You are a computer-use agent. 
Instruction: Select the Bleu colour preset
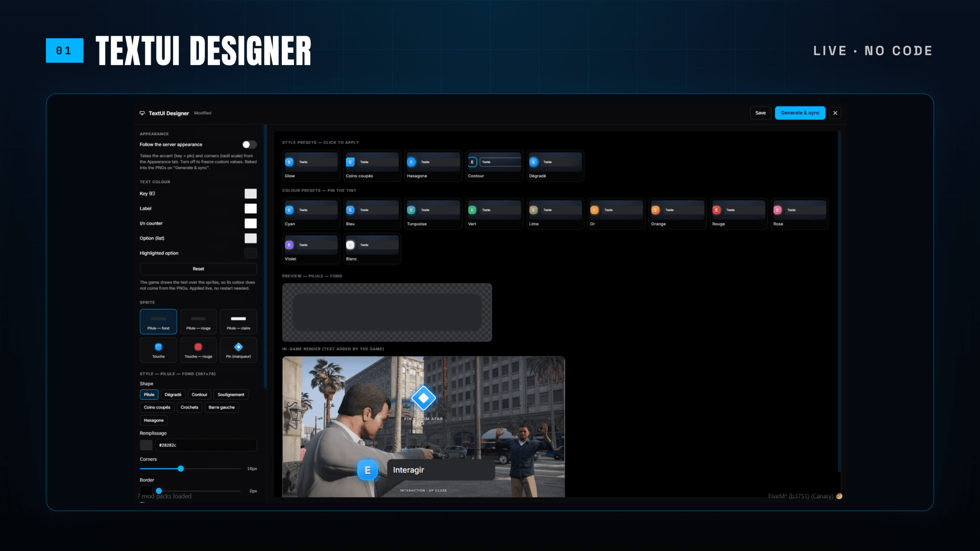tap(372, 214)
